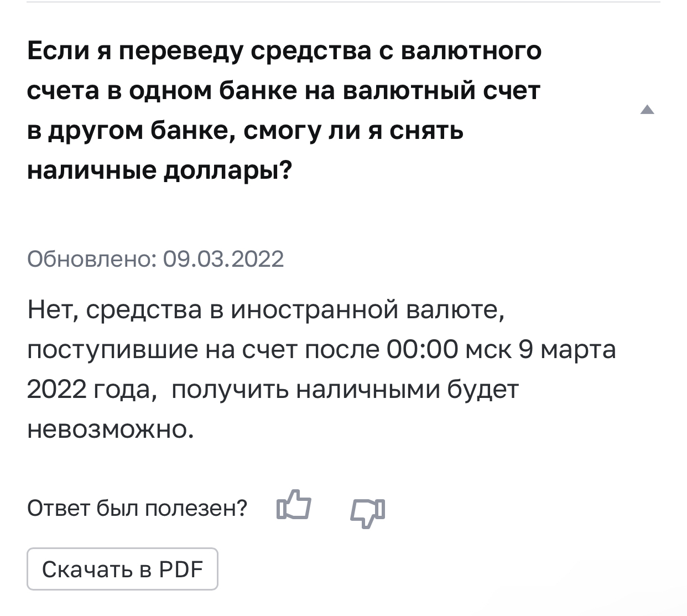Click the answer text 'Нет, средства в иностранной валюте'
This screenshot has width=687, height=616.
click(266, 310)
